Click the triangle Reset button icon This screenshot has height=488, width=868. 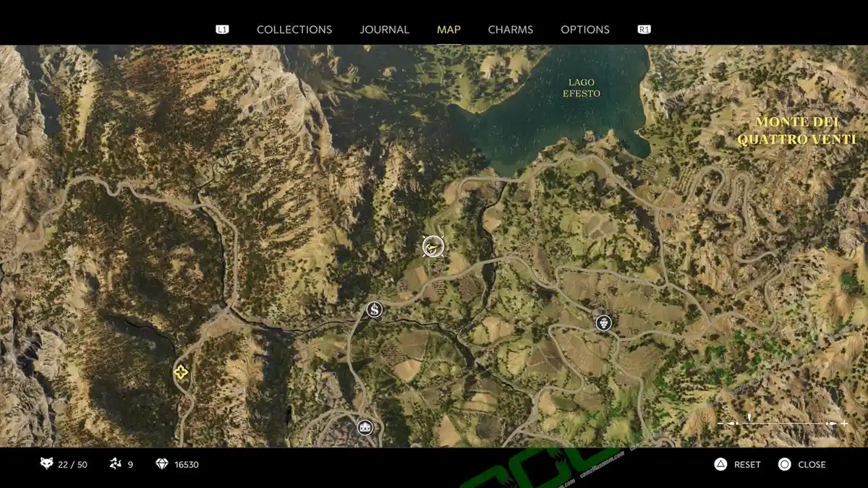pyautogui.click(x=720, y=464)
